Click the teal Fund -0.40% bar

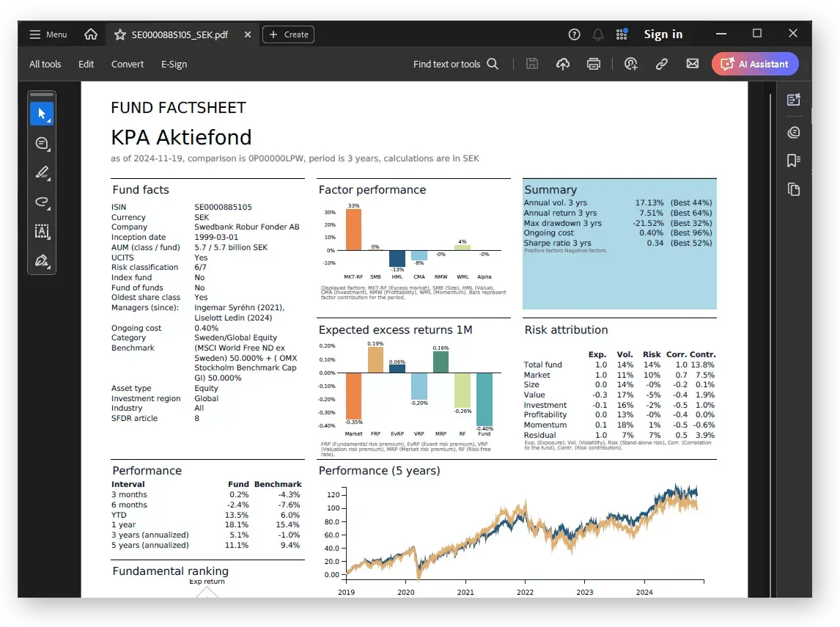click(x=485, y=399)
